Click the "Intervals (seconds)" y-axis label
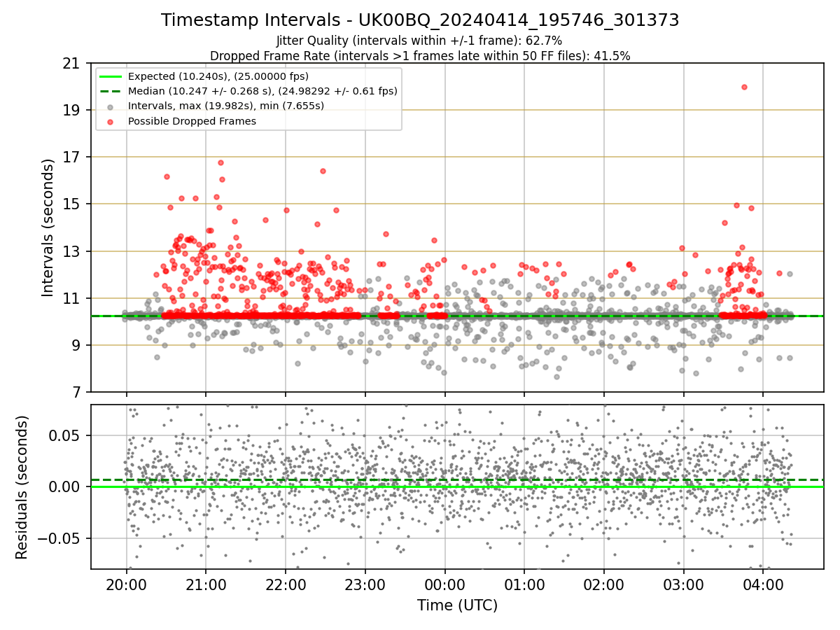 coord(48,227)
